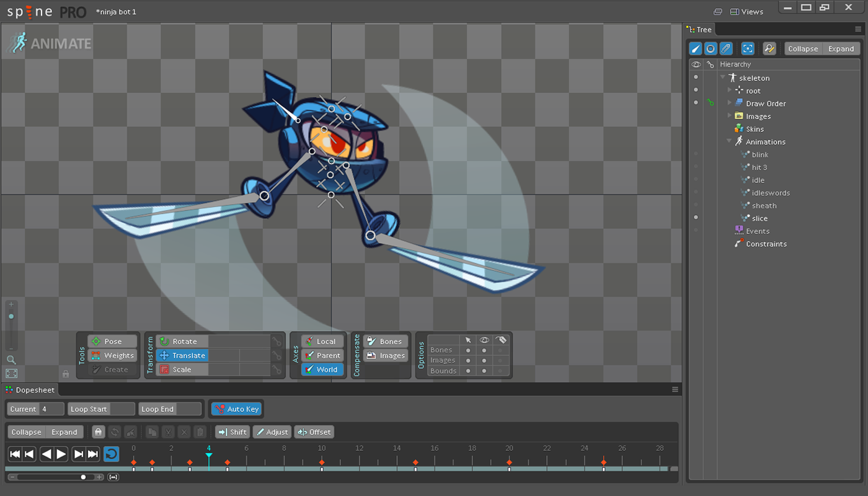868x496 pixels.
Task: Select the Skins item in Tree
Action: coord(755,129)
